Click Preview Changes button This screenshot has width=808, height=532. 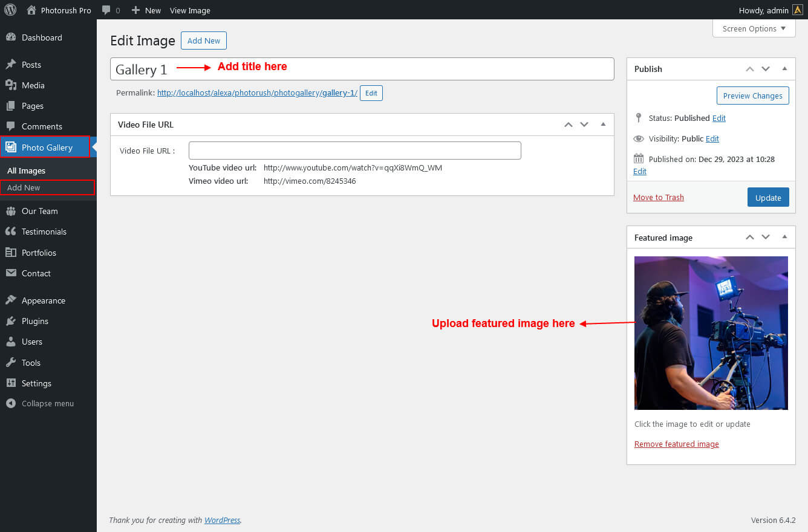752,96
